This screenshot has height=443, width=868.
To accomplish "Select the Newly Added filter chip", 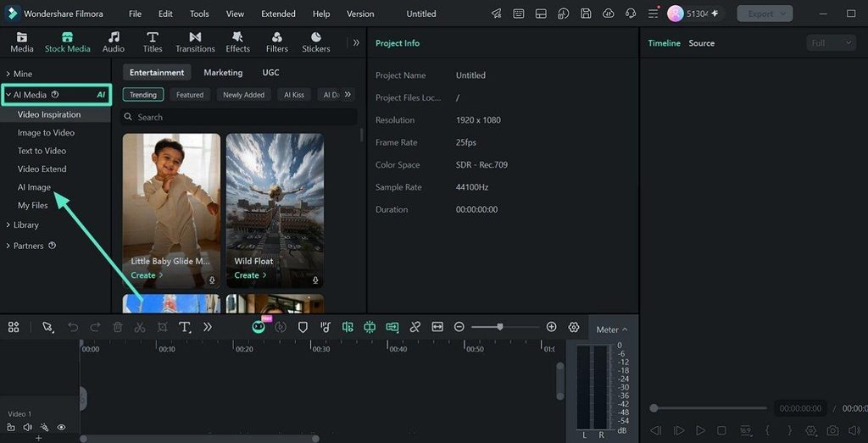I will point(243,95).
